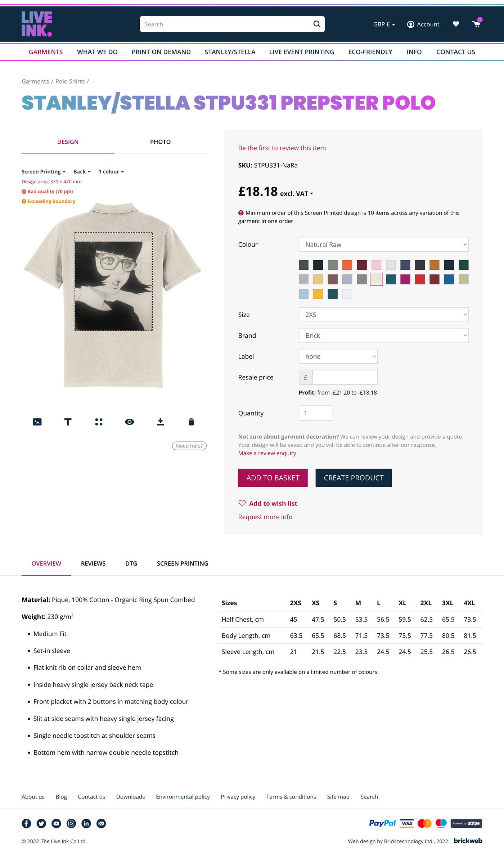This screenshot has width=504, height=854.
Task: Toggle design preview eye icon
Action: tap(130, 422)
